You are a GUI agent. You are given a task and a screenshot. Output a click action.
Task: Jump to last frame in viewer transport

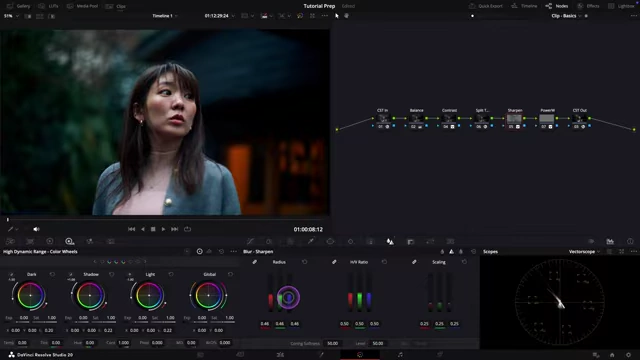coord(174,229)
